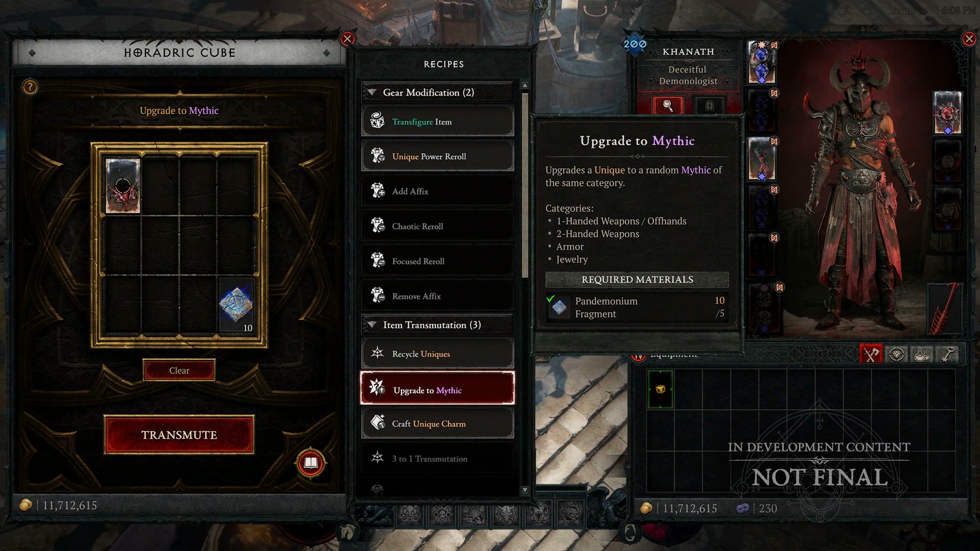The width and height of the screenshot is (980, 551).
Task: Select the Consumables potion tab icon
Action: (922, 354)
